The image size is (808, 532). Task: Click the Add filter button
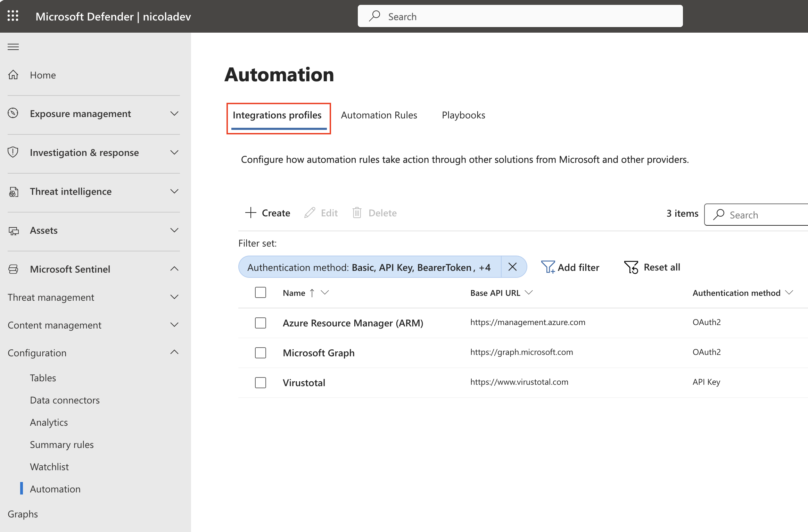570,267
